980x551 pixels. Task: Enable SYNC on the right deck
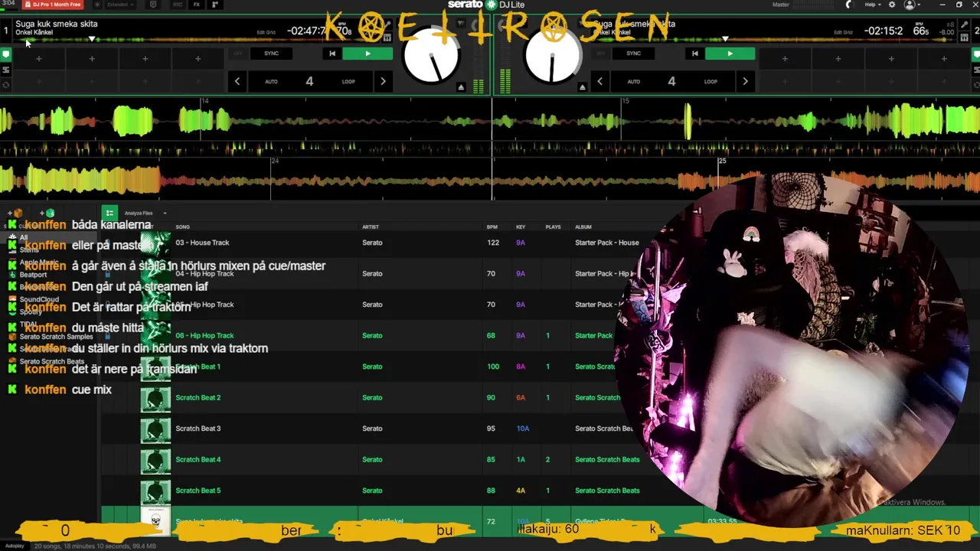[633, 54]
